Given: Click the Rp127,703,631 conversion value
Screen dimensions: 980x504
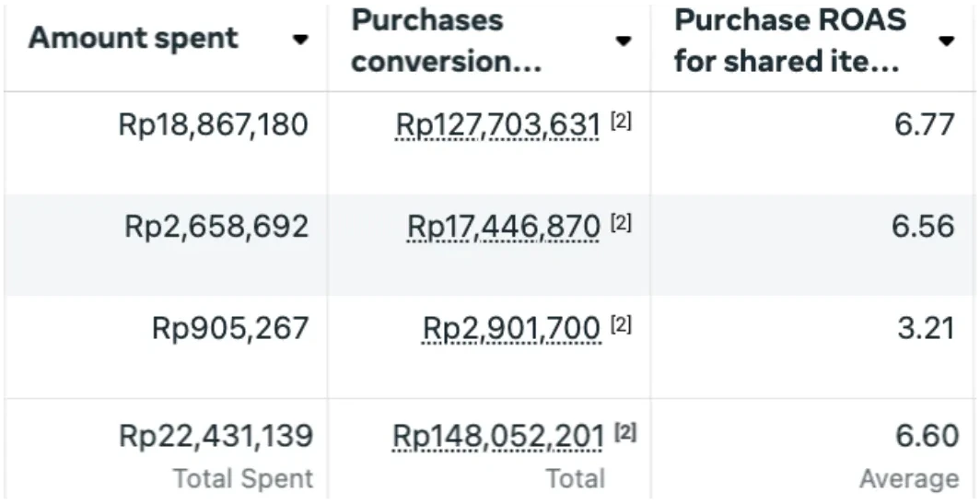Looking at the screenshot, I should pos(498,124).
